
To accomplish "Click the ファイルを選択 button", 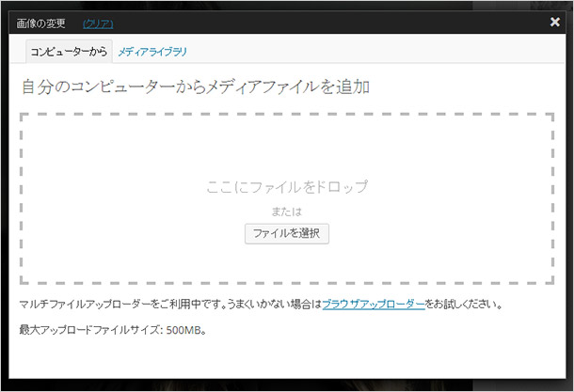I will pyautogui.click(x=287, y=233).
